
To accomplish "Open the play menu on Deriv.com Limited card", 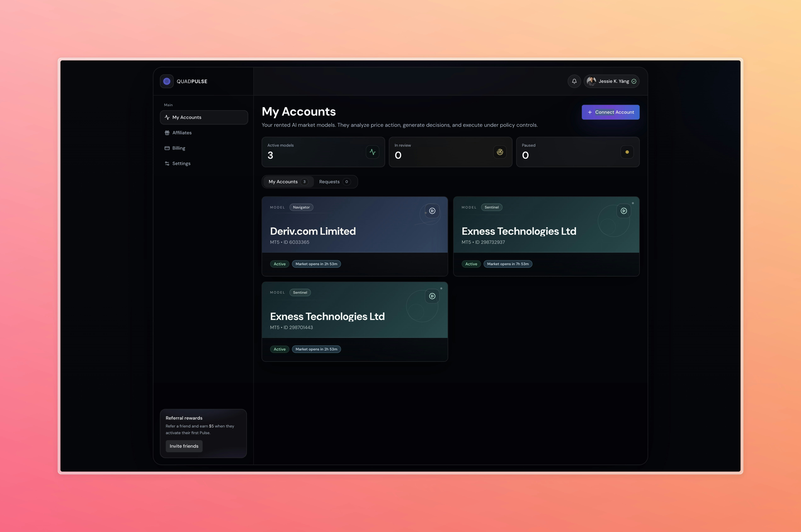I will tap(432, 211).
